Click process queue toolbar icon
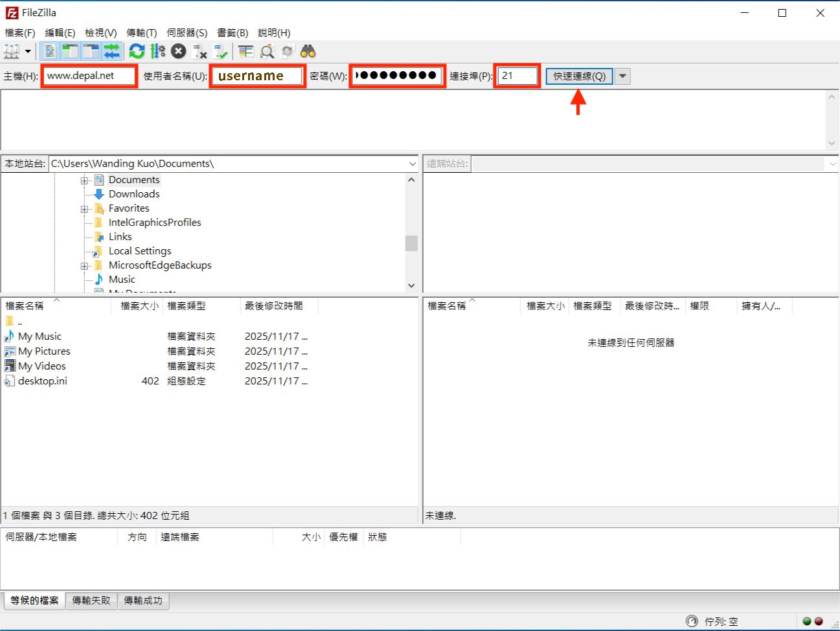The height and width of the screenshot is (631, 840). pos(158,52)
